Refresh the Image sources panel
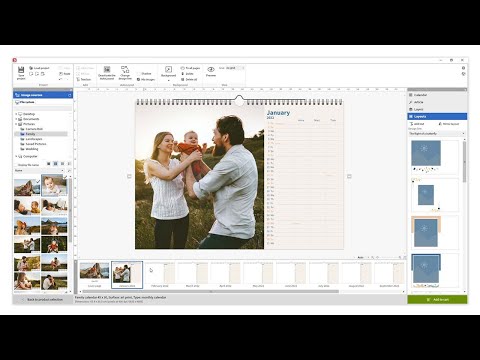Screen dimensions: 480x360 70,95
